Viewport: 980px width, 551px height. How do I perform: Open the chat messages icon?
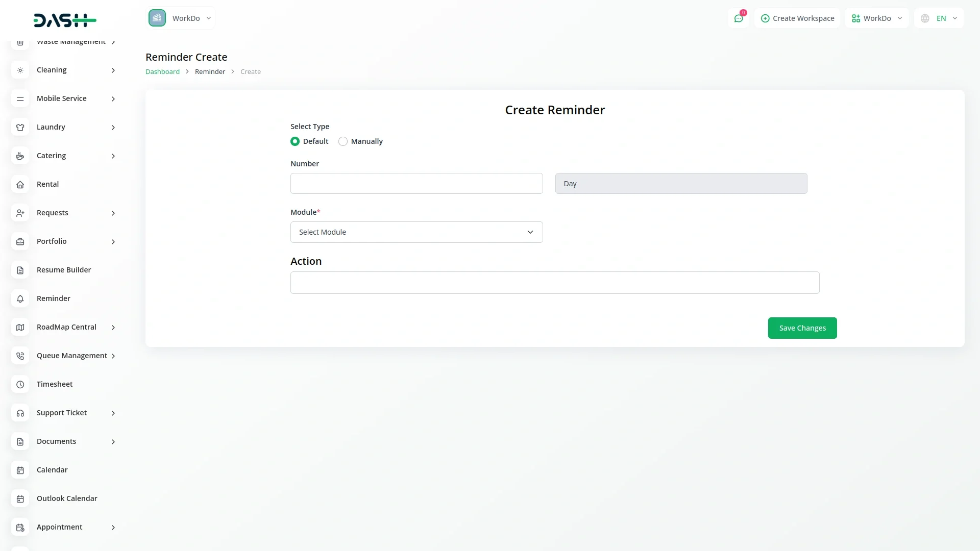738,18
